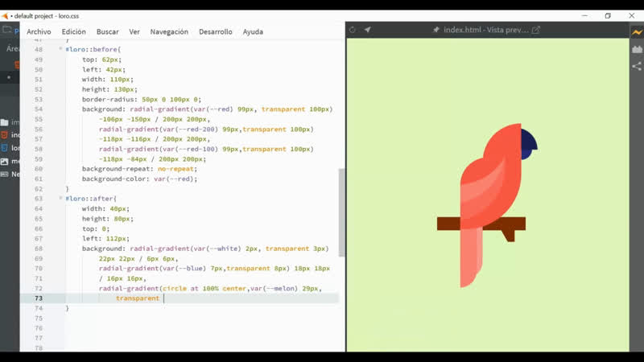Click the paper-plane icon in preview header

[x=368, y=30]
